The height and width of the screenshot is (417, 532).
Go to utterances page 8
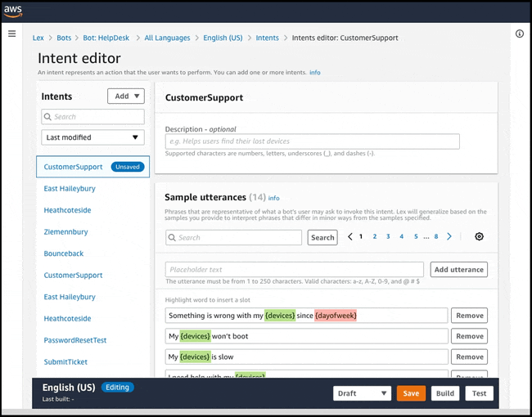coord(436,236)
